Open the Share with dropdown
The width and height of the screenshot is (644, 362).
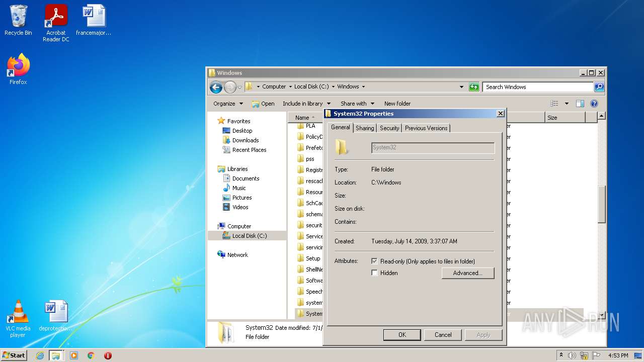click(x=357, y=104)
